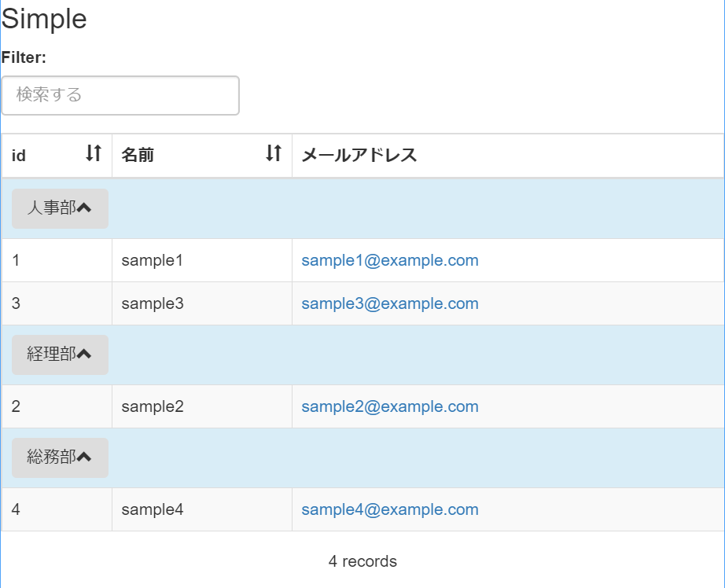Open the sample2@example.com email link
The width and height of the screenshot is (725, 588).
[389, 406]
